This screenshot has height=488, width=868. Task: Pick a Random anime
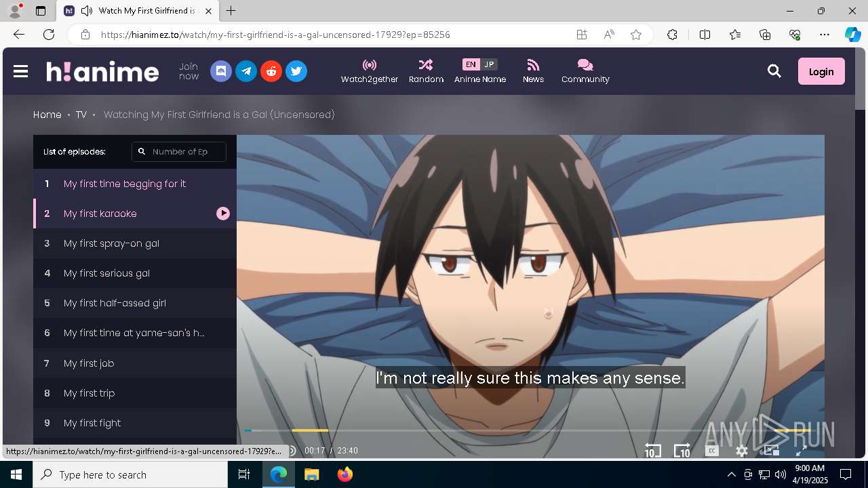426,71
